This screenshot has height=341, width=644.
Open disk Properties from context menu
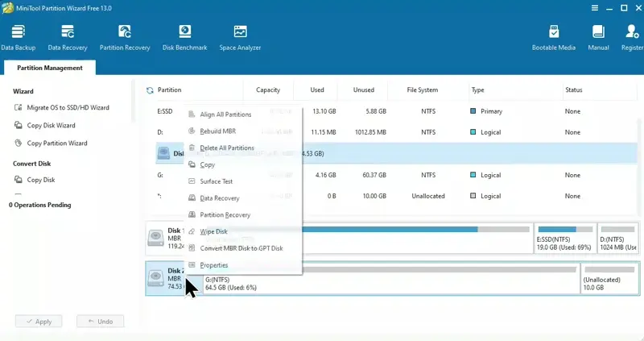[x=243, y=265]
